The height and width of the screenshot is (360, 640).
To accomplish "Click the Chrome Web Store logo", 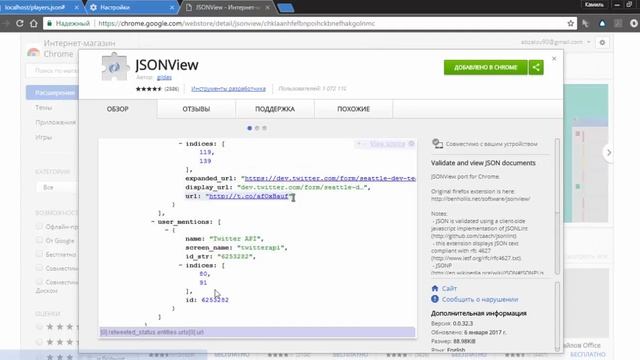I will (x=33, y=52).
